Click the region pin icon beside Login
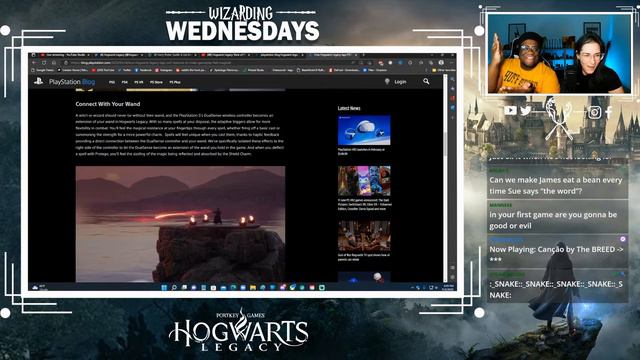Viewport: 640px width, 360px height. pos(387,82)
